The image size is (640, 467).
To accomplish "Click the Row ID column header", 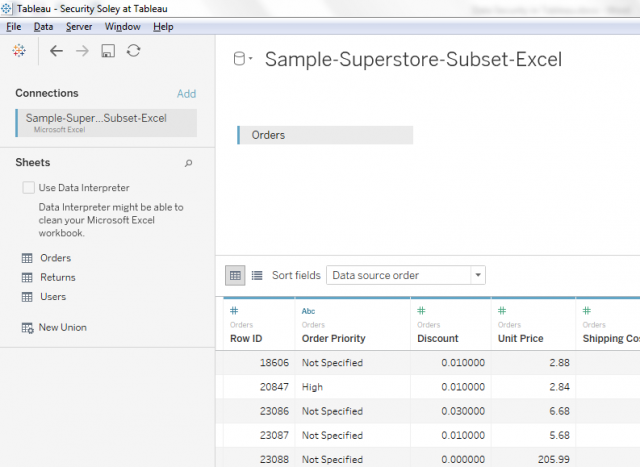I will click(x=246, y=338).
